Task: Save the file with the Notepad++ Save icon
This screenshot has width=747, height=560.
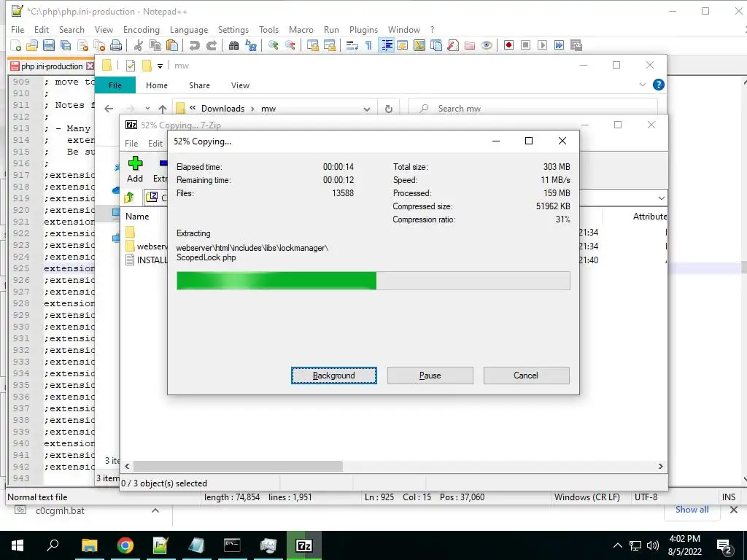Action: [x=49, y=45]
